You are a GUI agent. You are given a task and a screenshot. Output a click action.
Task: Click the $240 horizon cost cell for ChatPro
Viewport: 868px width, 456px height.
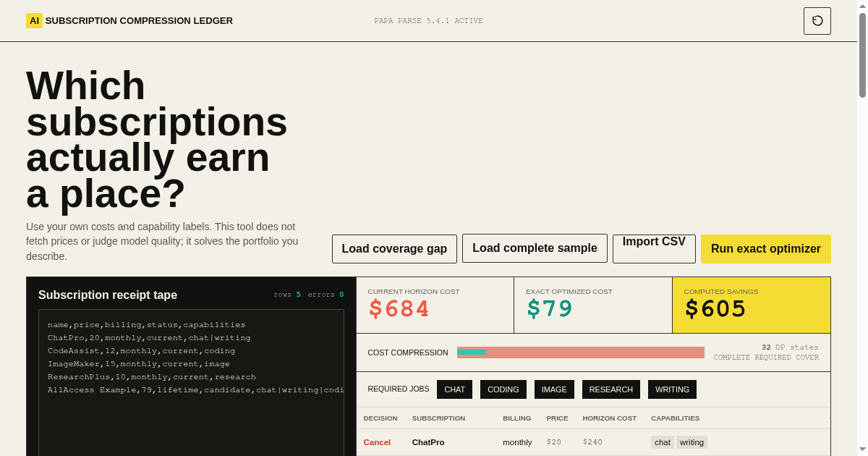coord(592,442)
